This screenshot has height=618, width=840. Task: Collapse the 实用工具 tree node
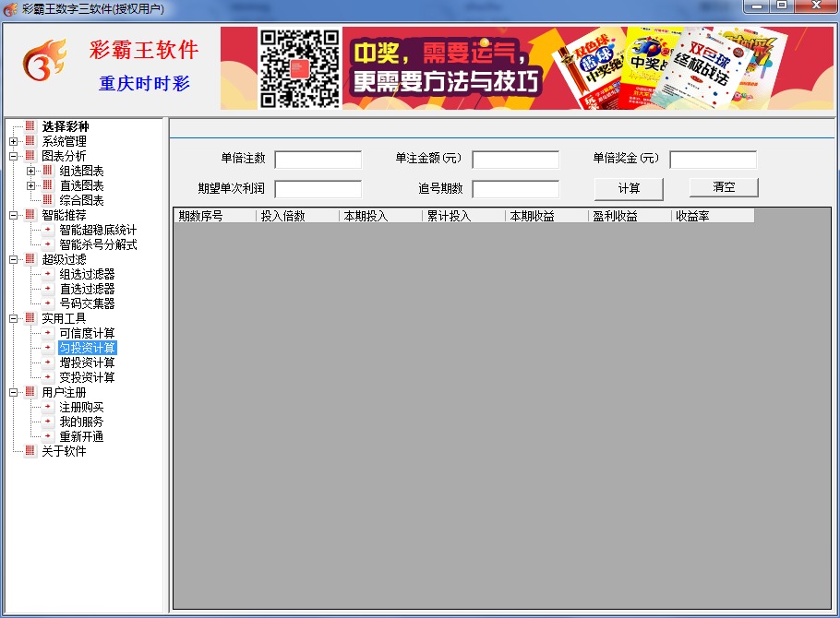click(x=13, y=318)
